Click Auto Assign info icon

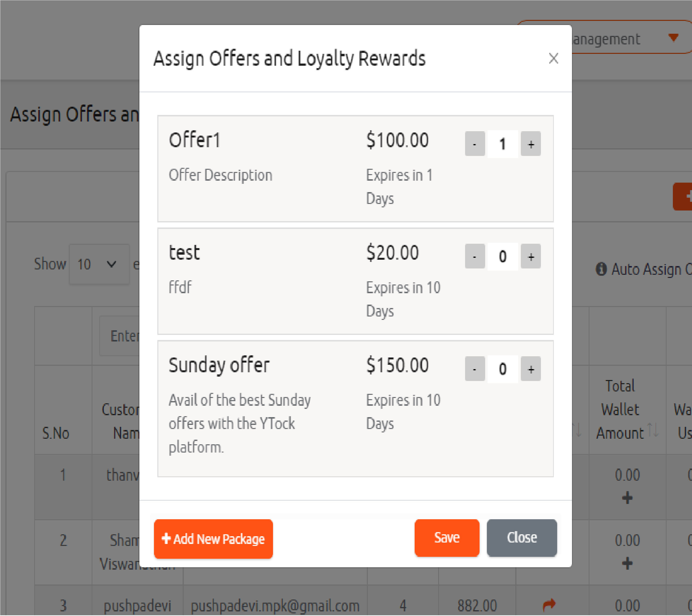(x=601, y=269)
